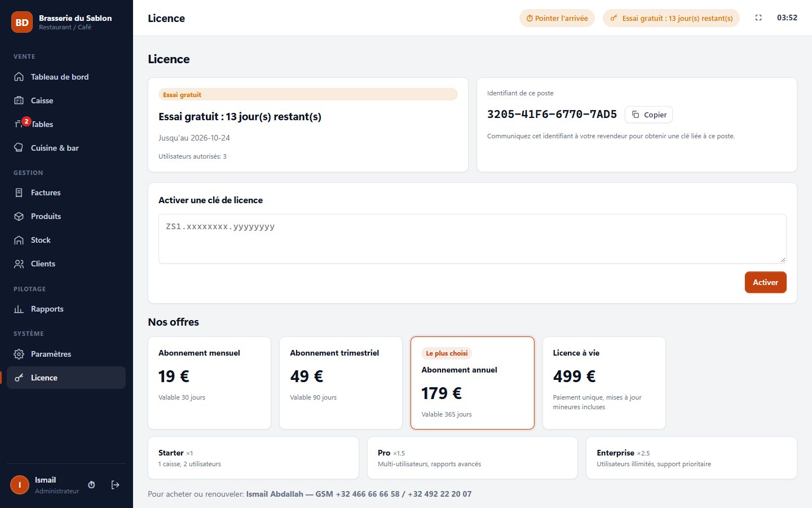The width and height of the screenshot is (812, 508).
Task: Select the Abonnement trimestriel offer card
Action: [x=341, y=383]
